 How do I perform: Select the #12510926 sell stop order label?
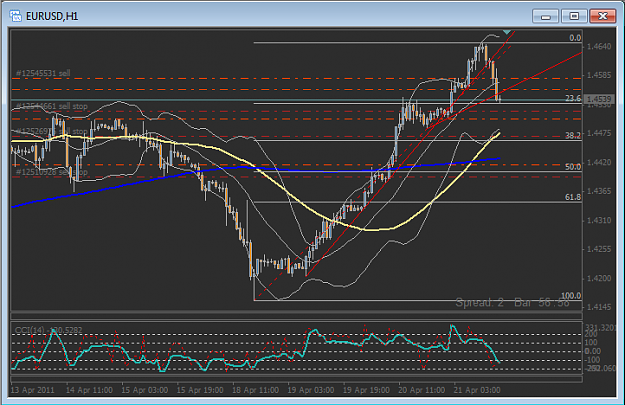pos(51,172)
